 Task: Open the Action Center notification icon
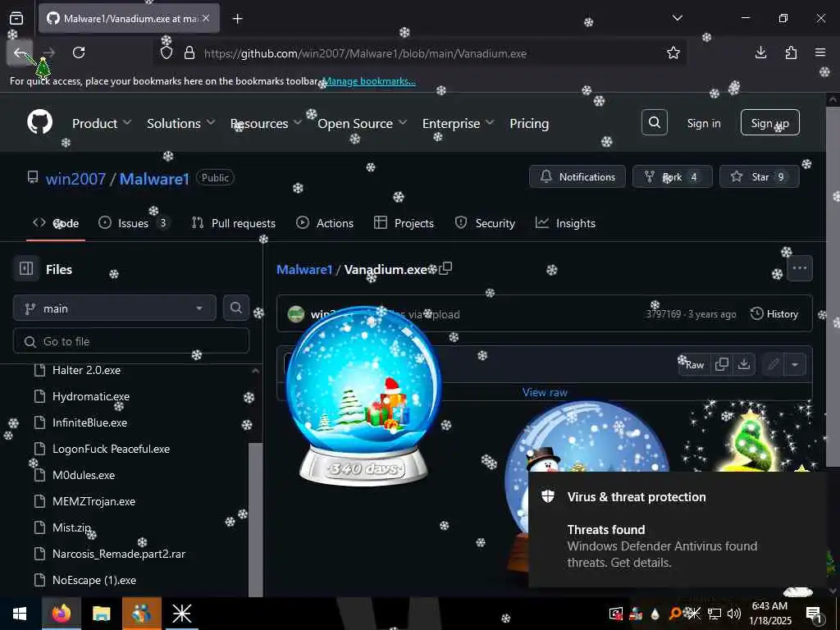point(815,614)
